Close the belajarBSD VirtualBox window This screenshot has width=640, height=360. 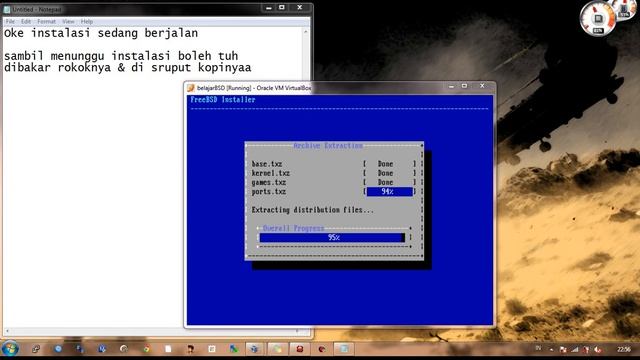point(482,86)
